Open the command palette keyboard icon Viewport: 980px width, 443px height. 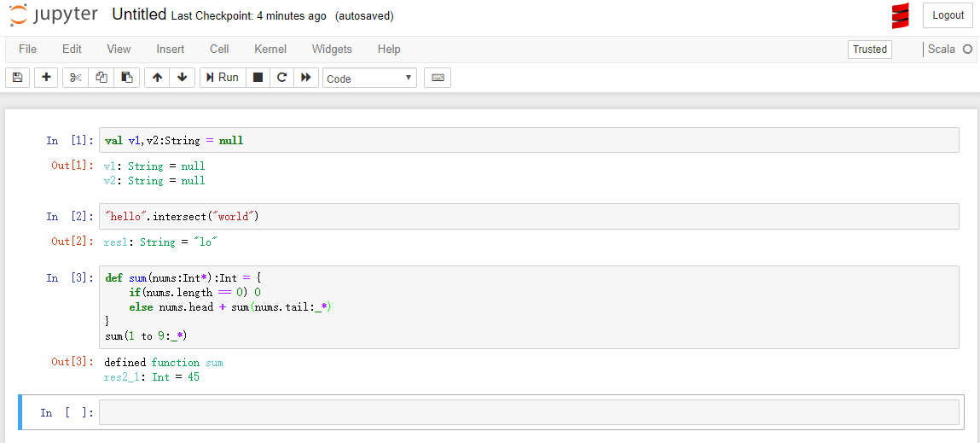point(438,78)
